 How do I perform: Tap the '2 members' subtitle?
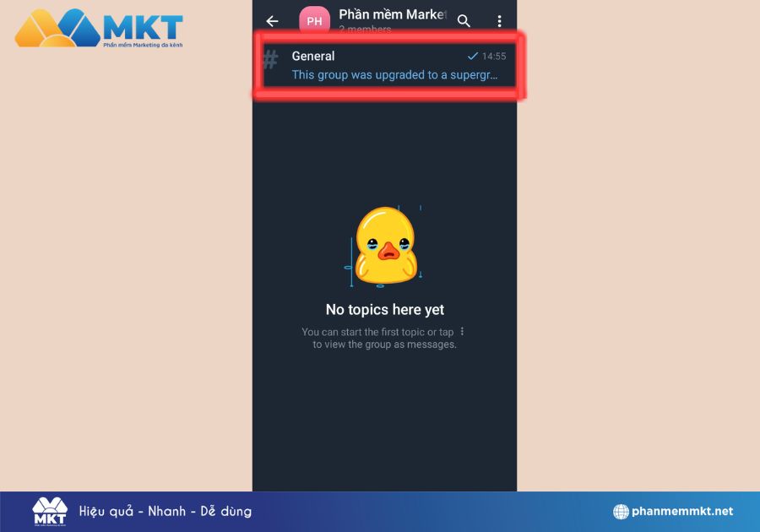[x=365, y=30]
